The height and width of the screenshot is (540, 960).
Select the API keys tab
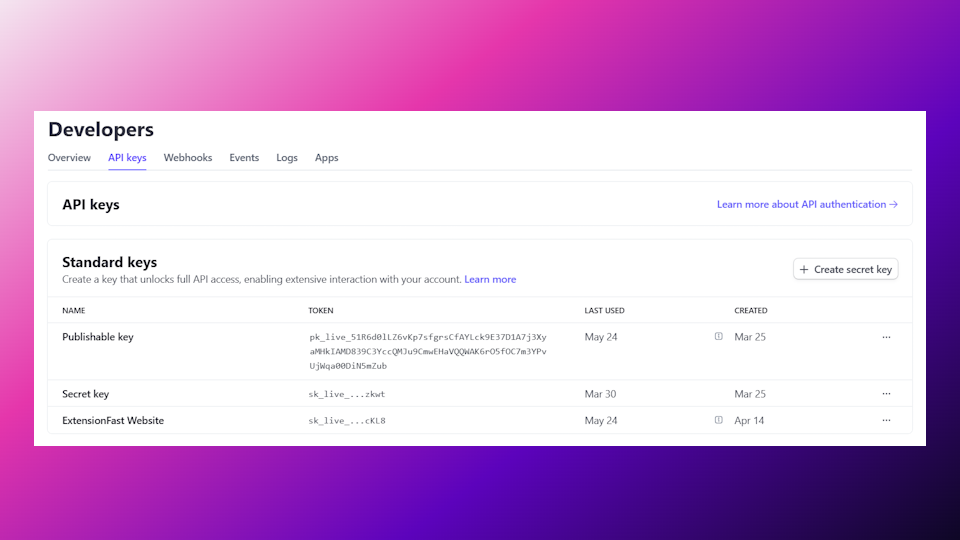point(127,157)
